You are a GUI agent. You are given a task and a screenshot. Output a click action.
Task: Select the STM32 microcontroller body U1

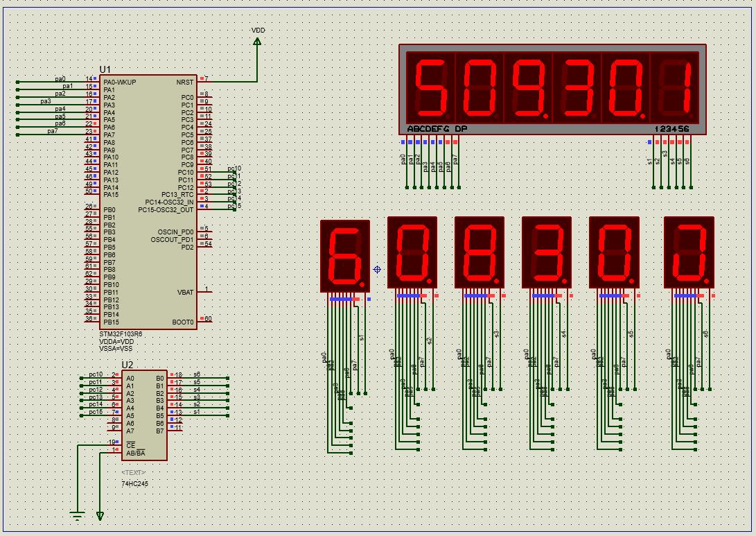click(x=148, y=202)
